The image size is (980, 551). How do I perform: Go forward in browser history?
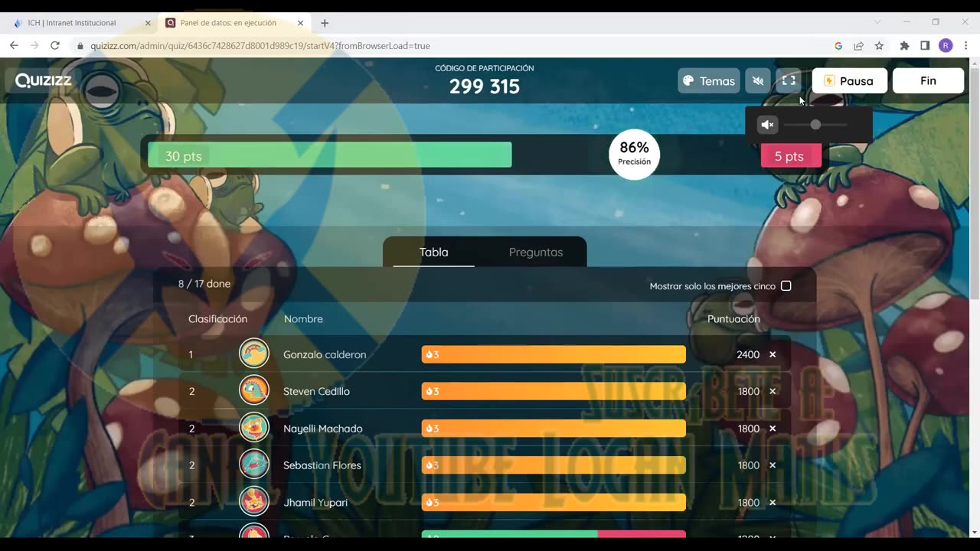point(34,46)
